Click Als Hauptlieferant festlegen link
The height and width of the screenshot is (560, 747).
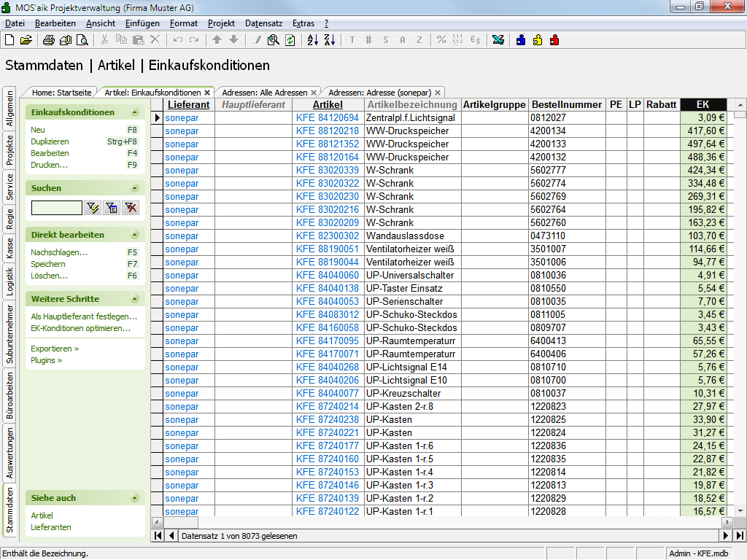tap(83, 317)
